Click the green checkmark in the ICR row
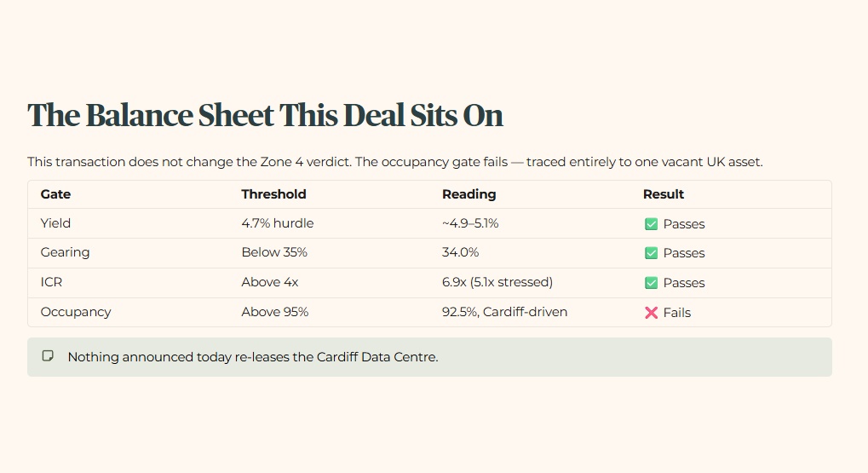The width and height of the screenshot is (868, 473). coord(651,283)
